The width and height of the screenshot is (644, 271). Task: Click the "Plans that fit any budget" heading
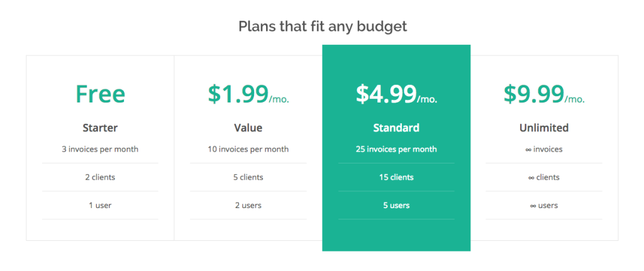323,26
